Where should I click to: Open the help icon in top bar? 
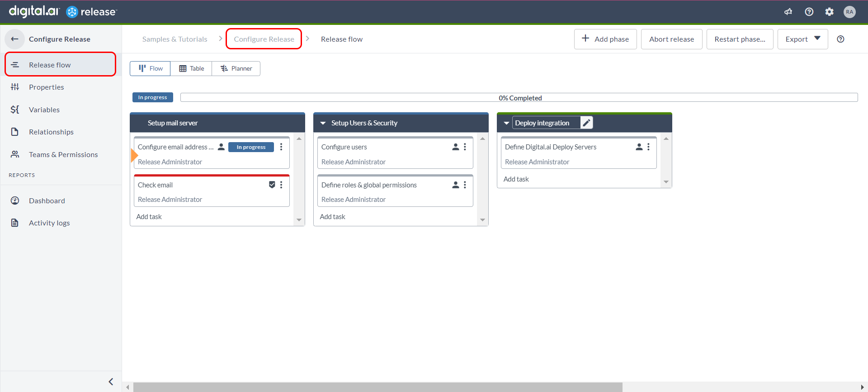pos(809,12)
